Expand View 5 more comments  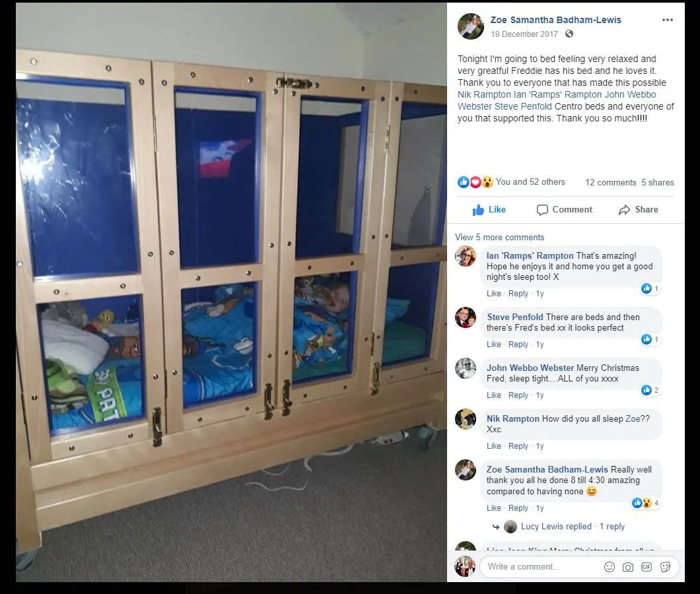(x=499, y=238)
